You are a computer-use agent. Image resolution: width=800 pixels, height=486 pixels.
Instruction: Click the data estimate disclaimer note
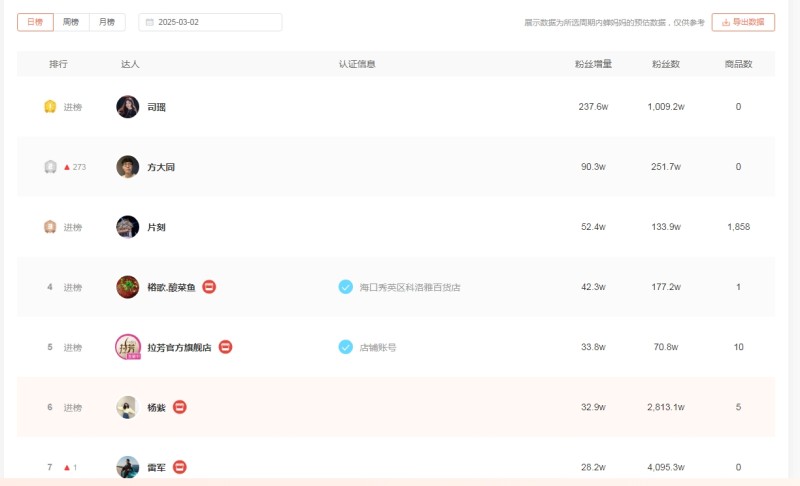pos(614,22)
